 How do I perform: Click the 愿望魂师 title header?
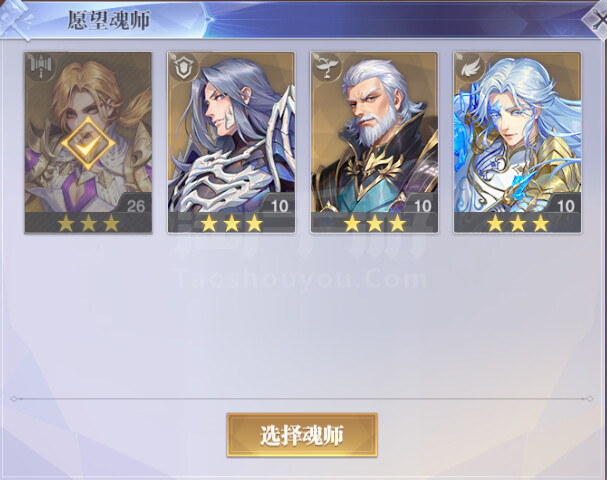(x=109, y=20)
